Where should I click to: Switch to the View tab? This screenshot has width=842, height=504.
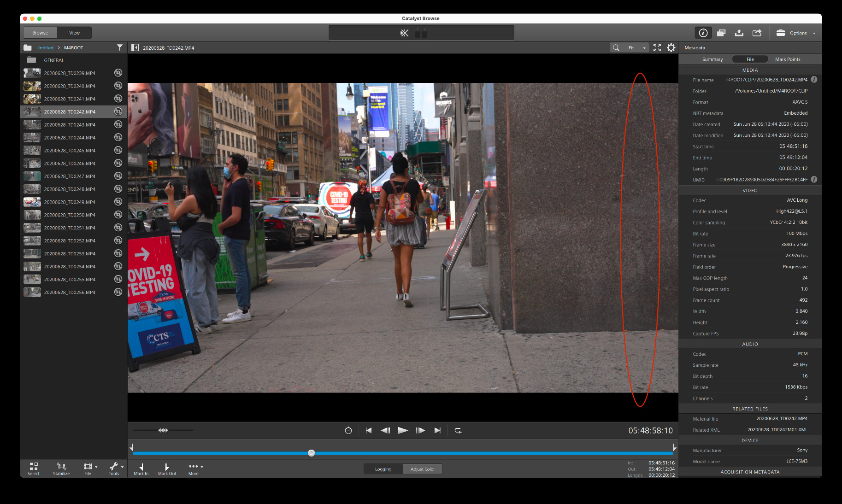pos(74,32)
